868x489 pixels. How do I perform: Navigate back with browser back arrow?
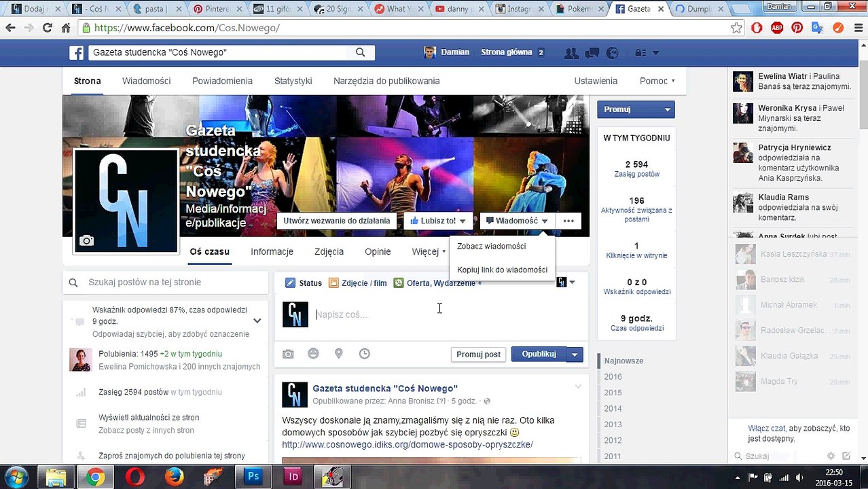(x=10, y=28)
